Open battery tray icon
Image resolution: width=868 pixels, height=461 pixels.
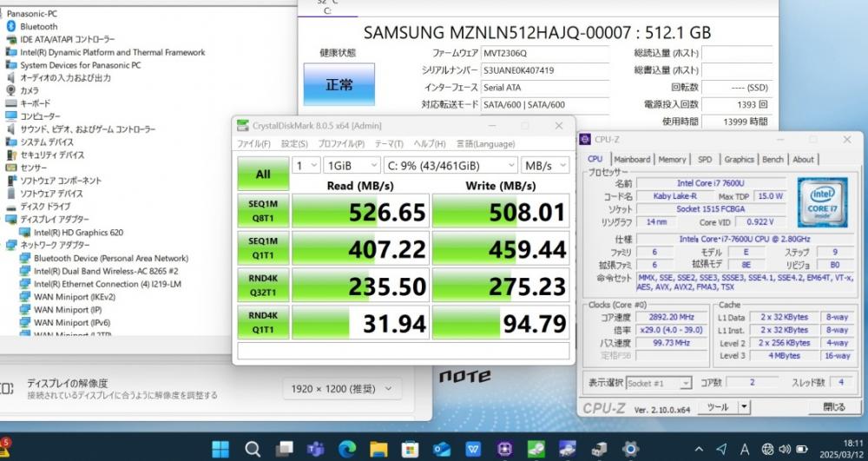click(801, 449)
